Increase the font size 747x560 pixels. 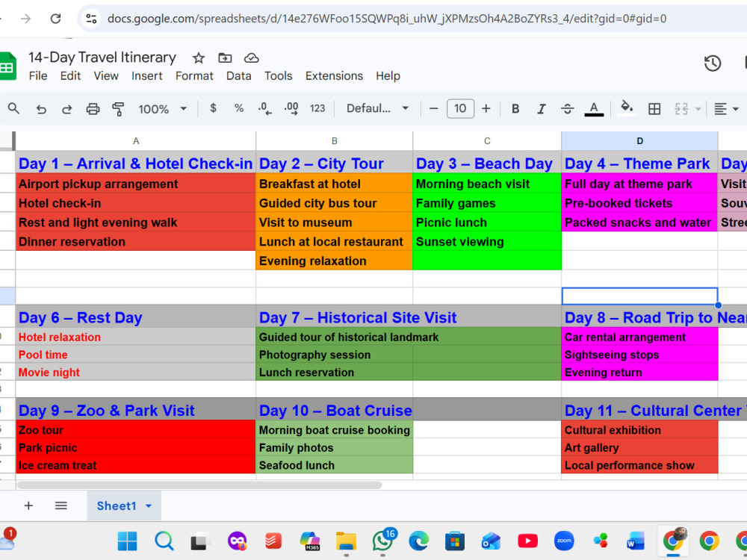(x=486, y=108)
